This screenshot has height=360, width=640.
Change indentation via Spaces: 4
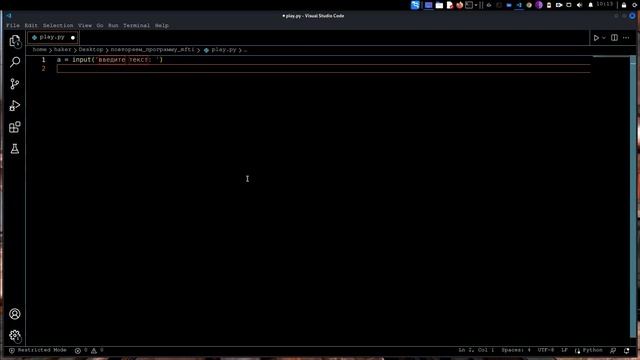(516, 350)
